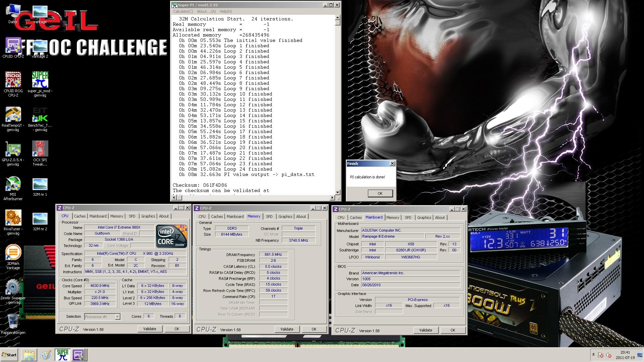Close the Finish dialog
The height and width of the screenshot is (362, 644).
(x=392, y=164)
